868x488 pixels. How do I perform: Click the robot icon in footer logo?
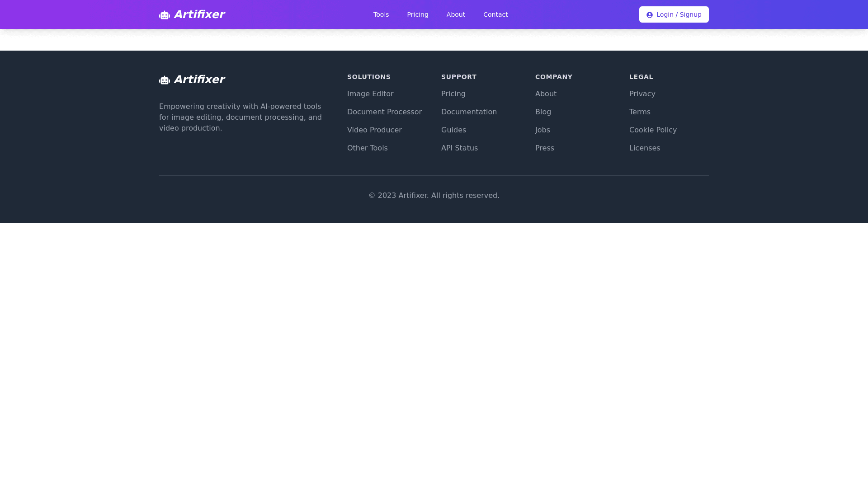click(165, 80)
